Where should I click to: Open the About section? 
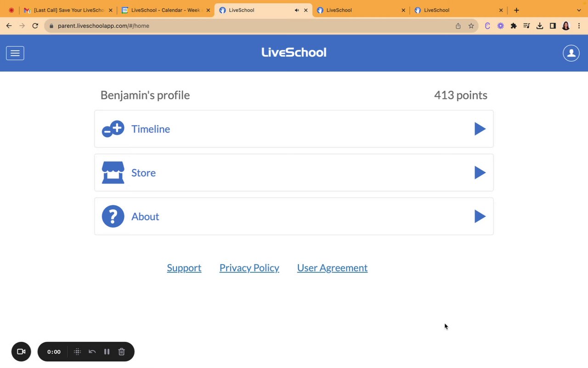(x=294, y=216)
